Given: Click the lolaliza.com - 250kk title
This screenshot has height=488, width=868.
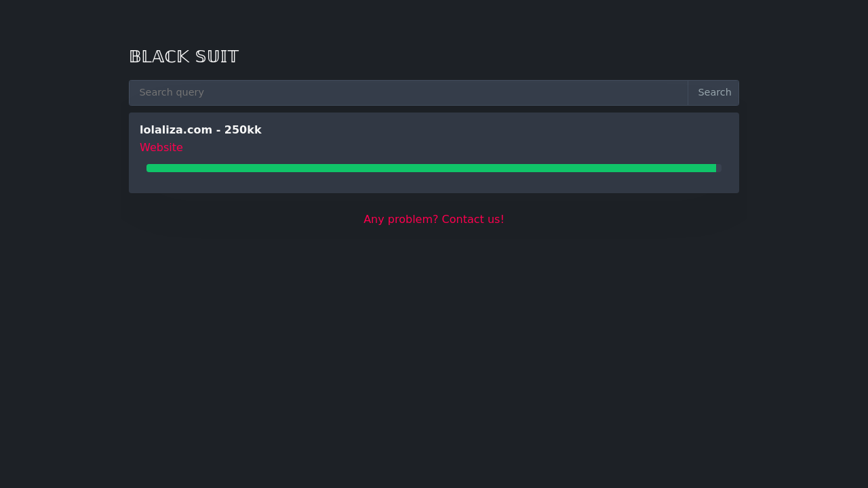Looking at the screenshot, I should pos(201,130).
